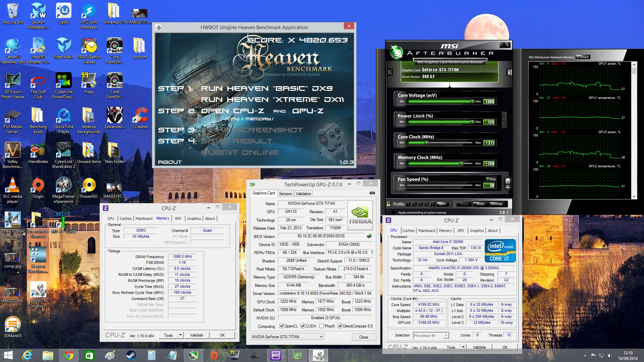Click the Core Clock +217 value field
This screenshot has width=644, height=362.
pyautogui.click(x=489, y=143)
